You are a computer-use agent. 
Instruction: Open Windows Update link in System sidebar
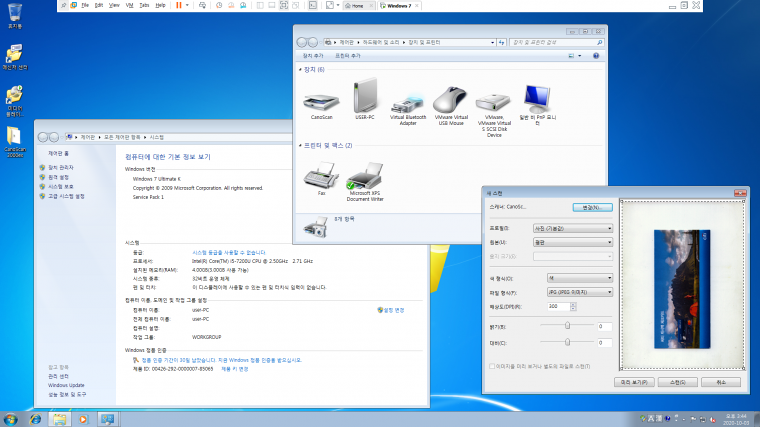(66, 385)
